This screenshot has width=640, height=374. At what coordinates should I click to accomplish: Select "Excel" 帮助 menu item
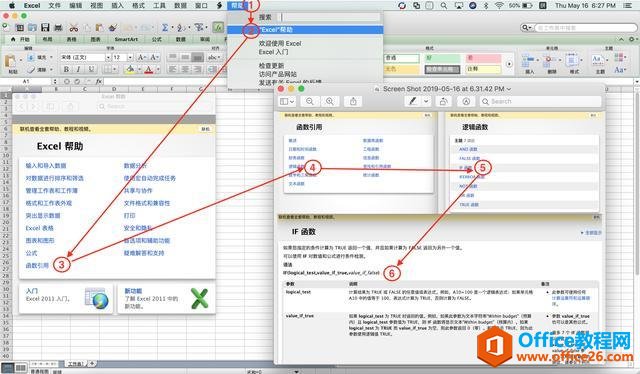tap(305, 30)
